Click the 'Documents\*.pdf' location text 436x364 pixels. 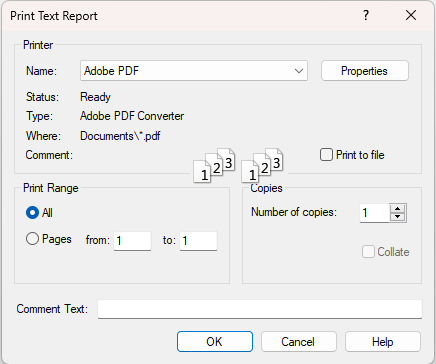tap(120, 136)
